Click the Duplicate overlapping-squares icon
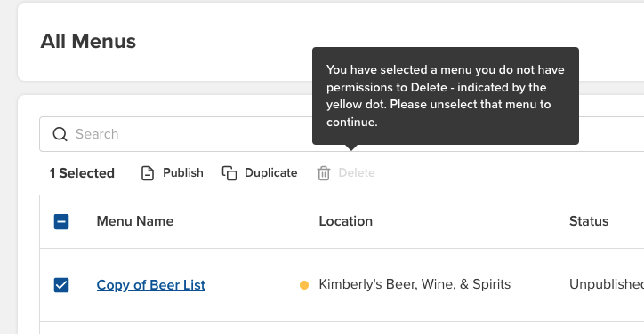Image resolution: width=644 pixels, height=334 pixels. (229, 173)
